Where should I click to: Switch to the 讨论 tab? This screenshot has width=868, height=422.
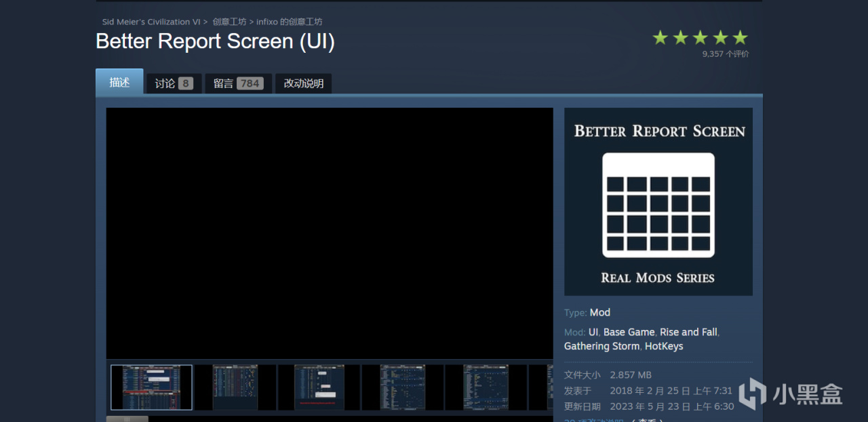tap(174, 83)
